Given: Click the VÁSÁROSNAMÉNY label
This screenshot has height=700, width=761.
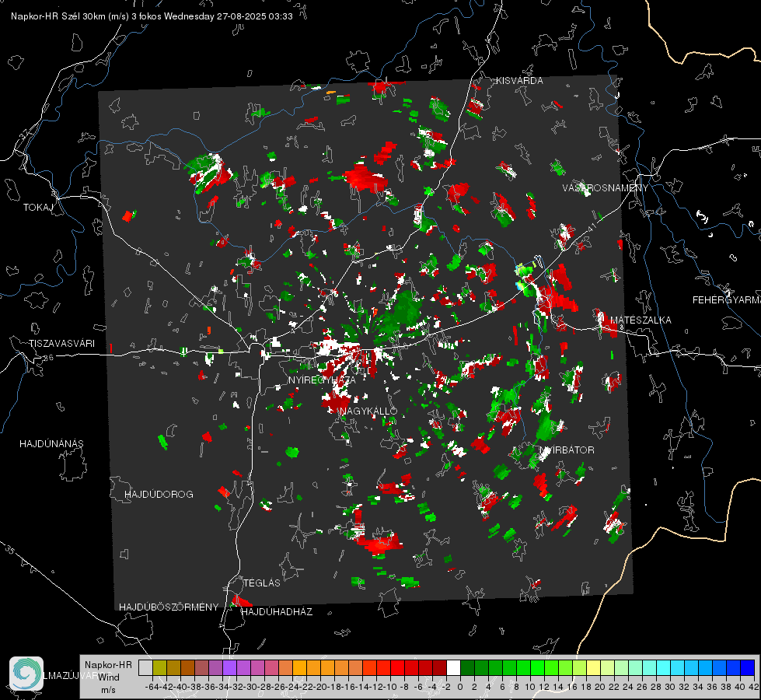Looking at the screenshot, I should pyautogui.click(x=606, y=188).
